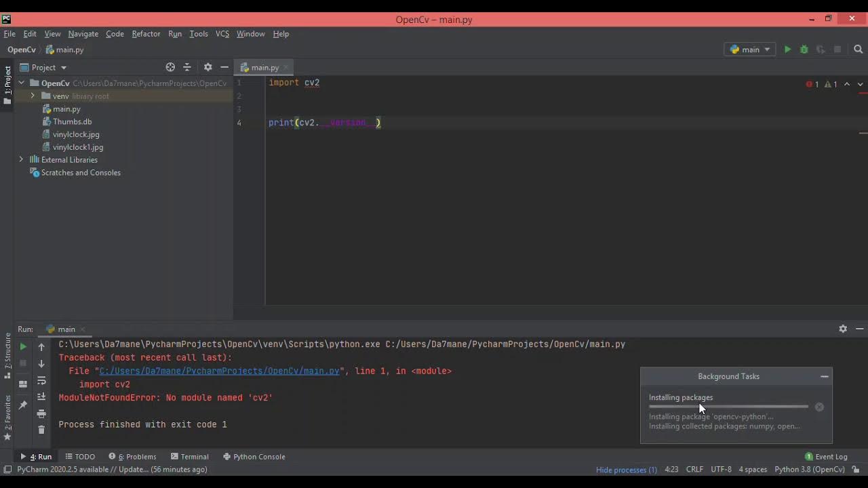The height and width of the screenshot is (488, 868).
Task: Pin the Run tab
Action: coord(23,405)
